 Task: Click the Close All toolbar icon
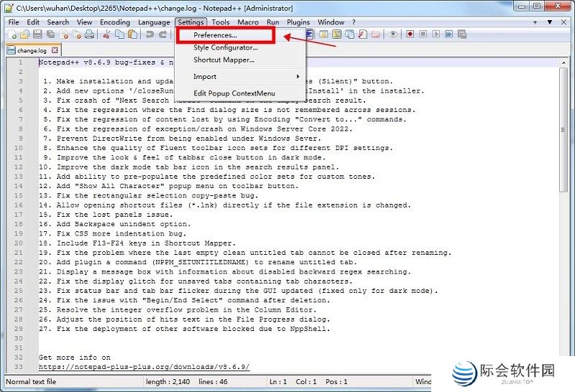(77, 34)
